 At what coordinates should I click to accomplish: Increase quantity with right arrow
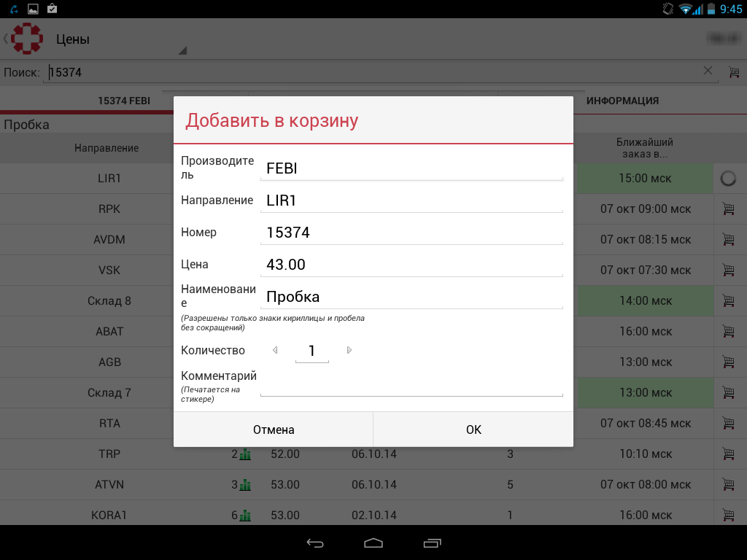pos(349,351)
